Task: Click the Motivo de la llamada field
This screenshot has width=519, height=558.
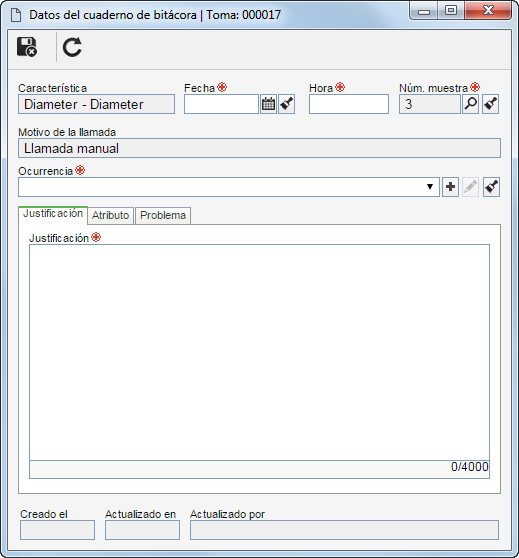Action: (259, 148)
